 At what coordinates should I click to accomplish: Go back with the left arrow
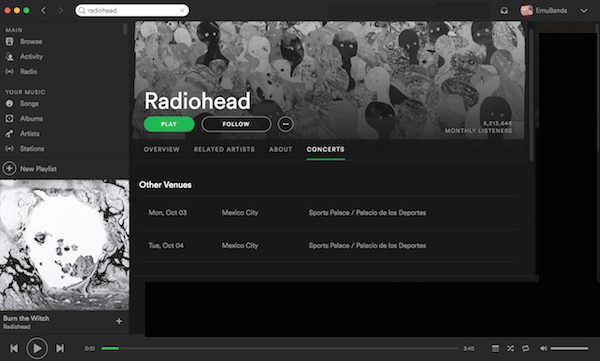point(44,10)
